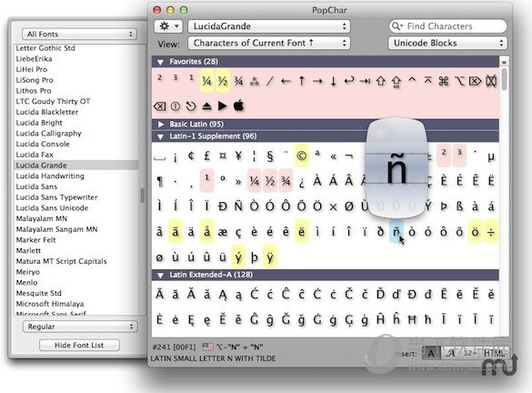Image resolution: width=532 pixels, height=393 pixels.
Task: Select the play triangle symbol in Favorites
Action: tap(222, 106)
